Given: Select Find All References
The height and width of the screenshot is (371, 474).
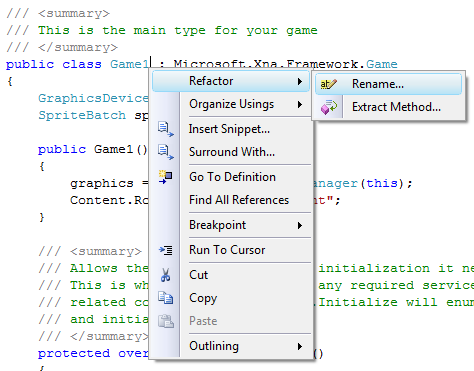Looking at the screenshot, I should (231, 200).
